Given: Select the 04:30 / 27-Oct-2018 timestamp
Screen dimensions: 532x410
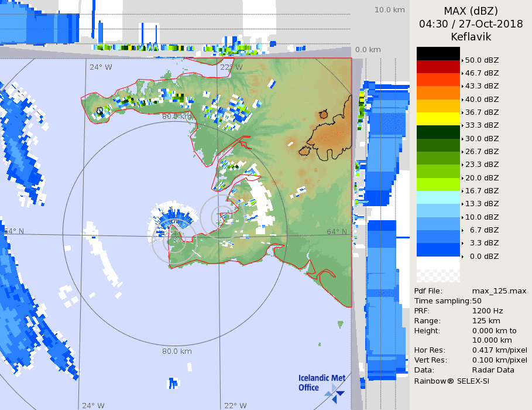Looking at the screenshot, I should coord(471,24).
